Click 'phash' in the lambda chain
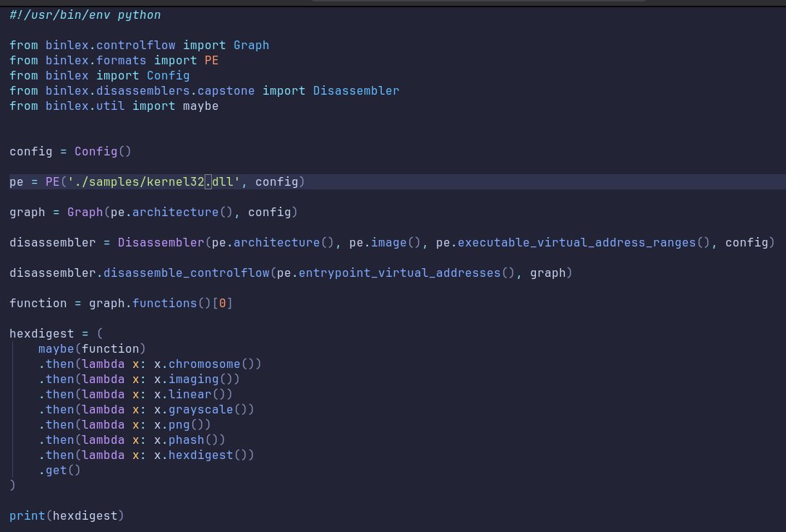The width and height of the screenshot is (786, 532). pos(187,439)
